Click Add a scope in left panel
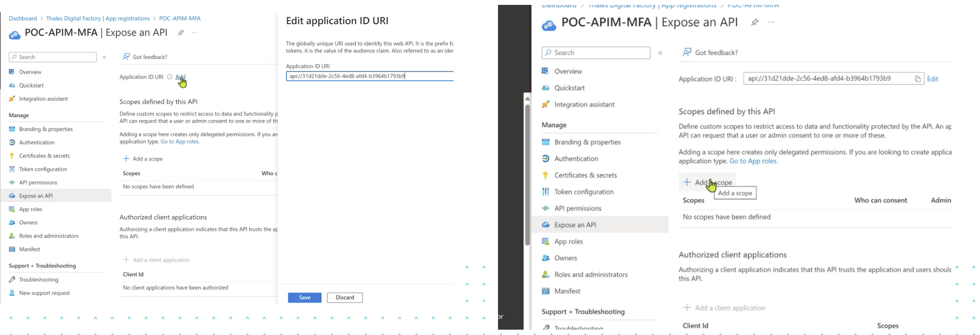The height and width of the screenshot is (335, 980). click(143, 159)
